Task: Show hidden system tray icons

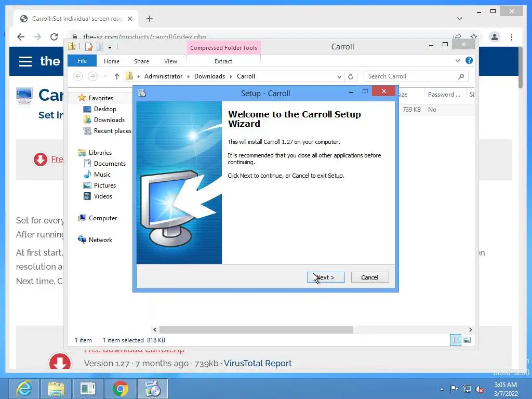Action: click(442, 389)
